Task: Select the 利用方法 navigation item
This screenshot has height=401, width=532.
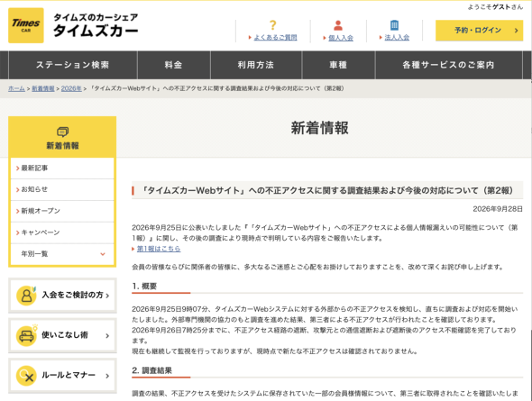Action: (256, 65)
